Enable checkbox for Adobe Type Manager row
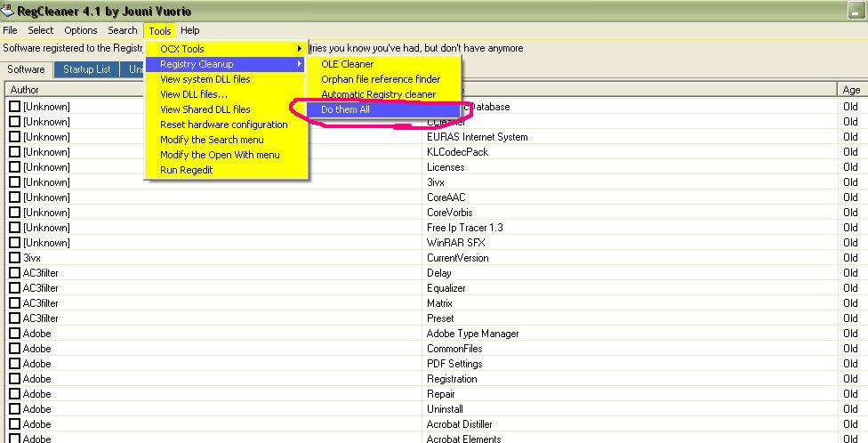 tap(14, 334)
